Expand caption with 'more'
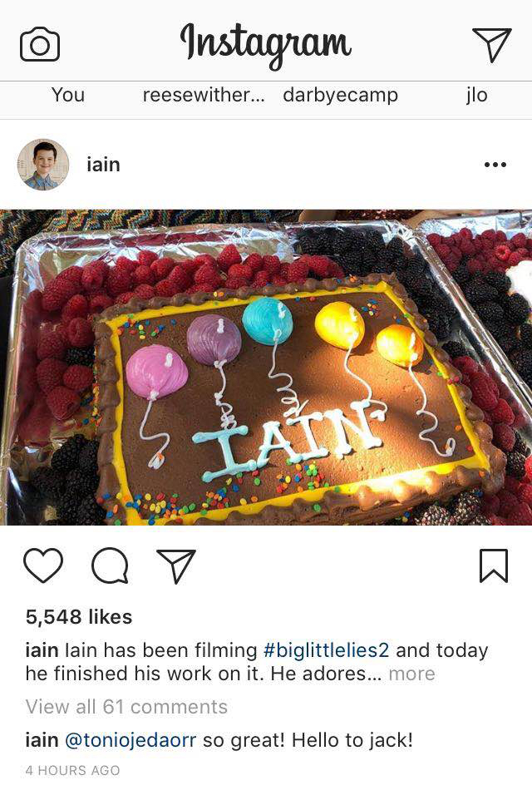 coord(412,674)
